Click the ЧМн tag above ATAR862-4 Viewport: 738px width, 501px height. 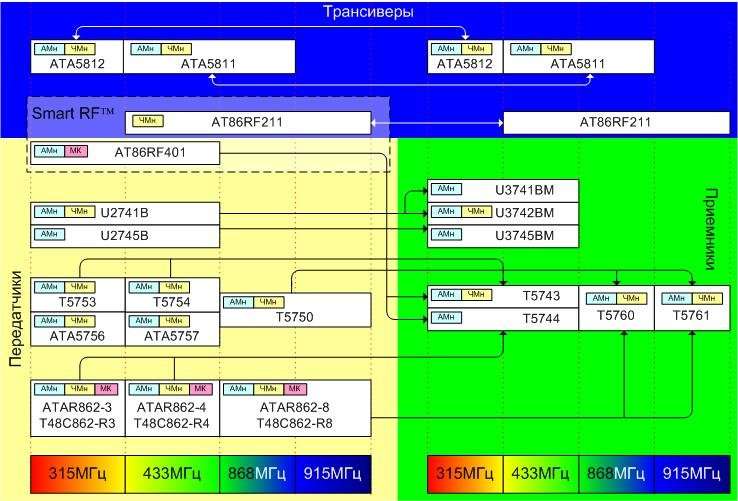click(x=174, y=389)
